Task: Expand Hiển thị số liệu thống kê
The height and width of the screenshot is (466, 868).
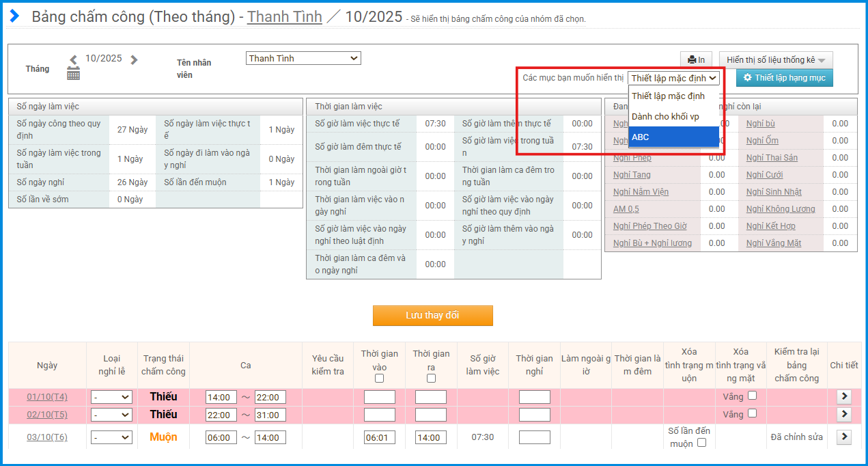Action: click(775, 60)
